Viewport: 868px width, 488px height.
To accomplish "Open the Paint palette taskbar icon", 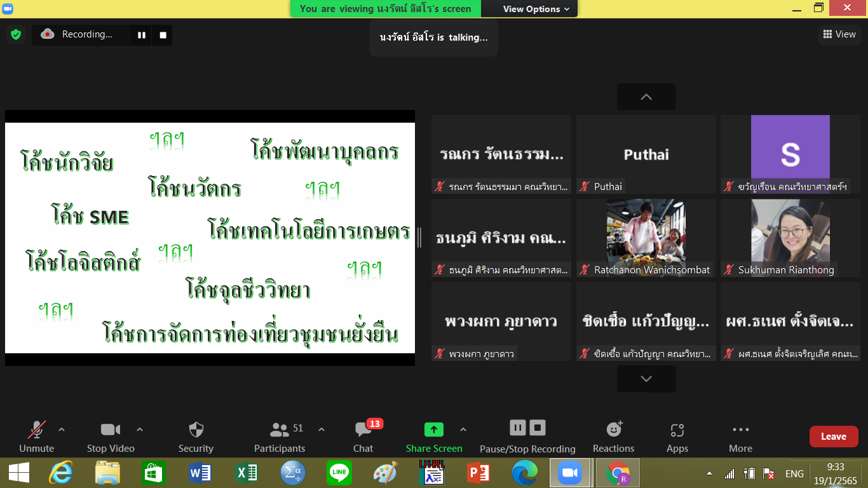I will pos(385,473).
